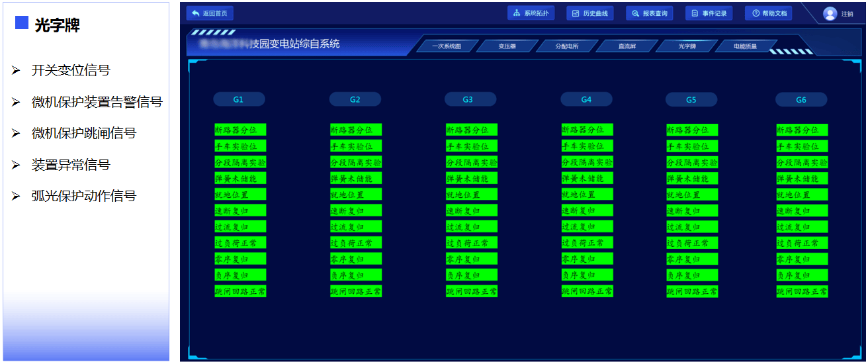Screen dimensions: 868x364
Task: Select the G4 cabinet header
Action: pyautogui.click(x=586, y=99)
